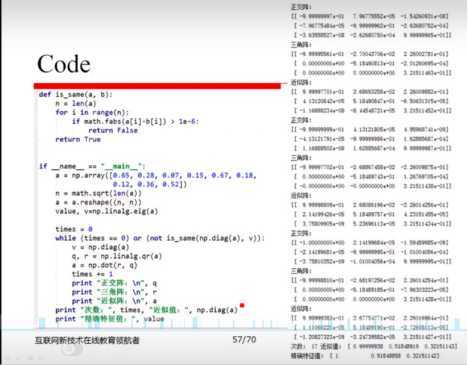Screen dimensions: 468x365
Task: Click the video progress timeline bar
Action: (x=234, y=329)
